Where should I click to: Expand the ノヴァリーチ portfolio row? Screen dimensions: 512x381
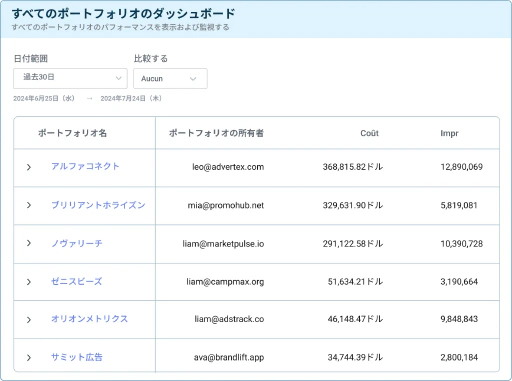29,243
